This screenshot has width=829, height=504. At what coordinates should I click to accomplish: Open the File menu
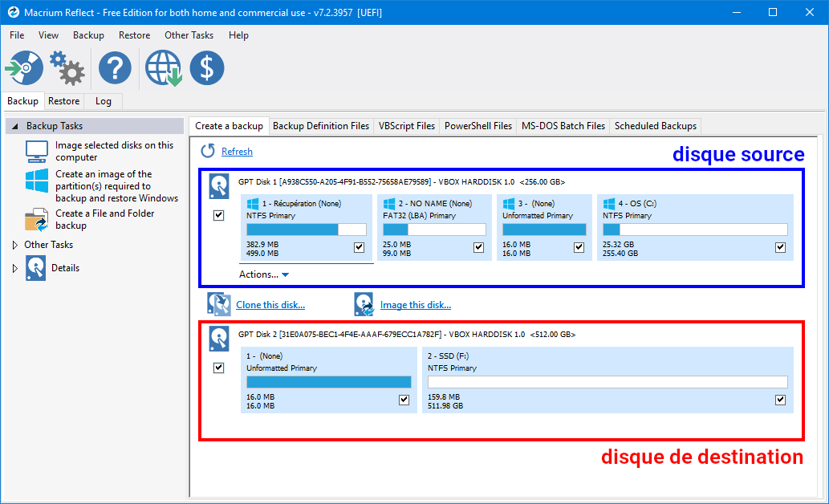click(17, 35)
